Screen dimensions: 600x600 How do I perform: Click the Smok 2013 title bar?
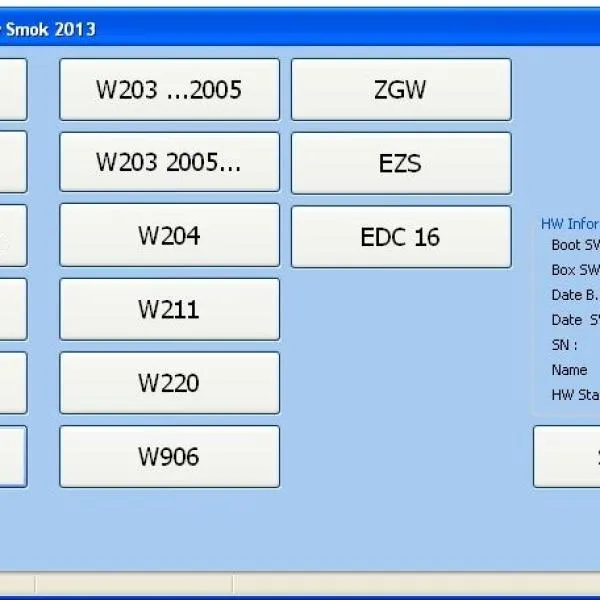(300, 29)
